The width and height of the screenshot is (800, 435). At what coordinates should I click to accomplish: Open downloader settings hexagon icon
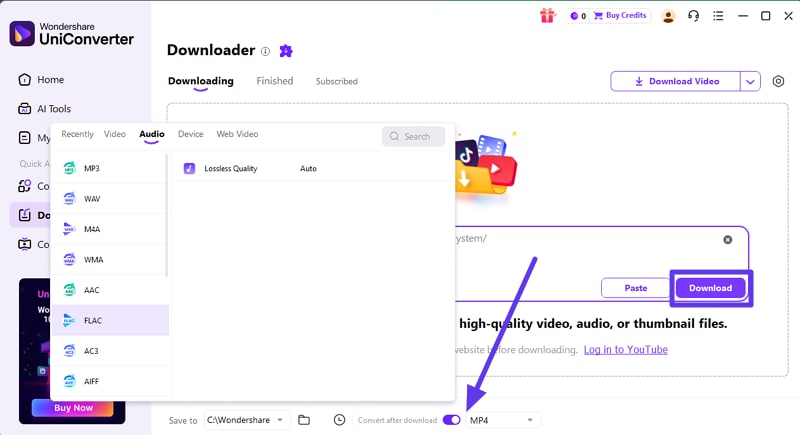[x=778, y=81]
